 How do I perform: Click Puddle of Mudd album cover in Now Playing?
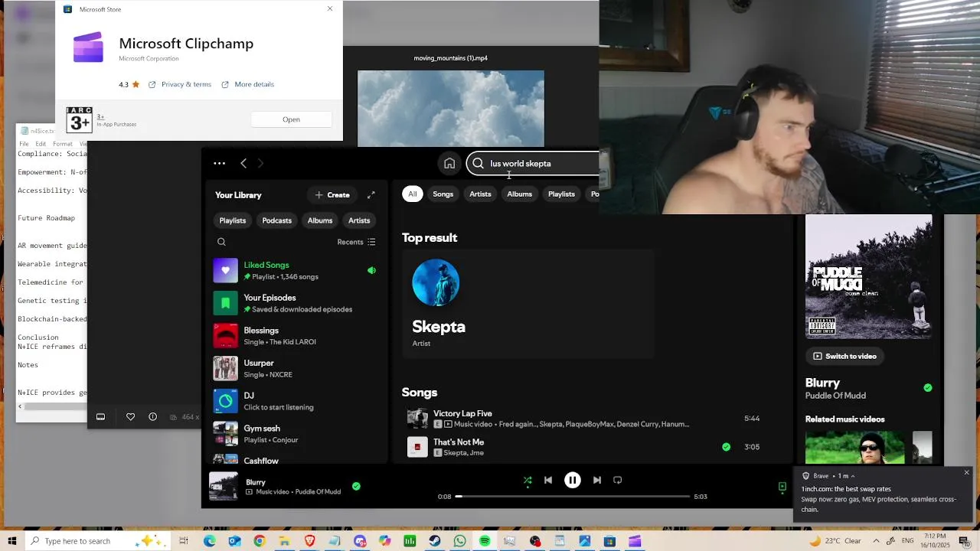[x=868, y=276]
